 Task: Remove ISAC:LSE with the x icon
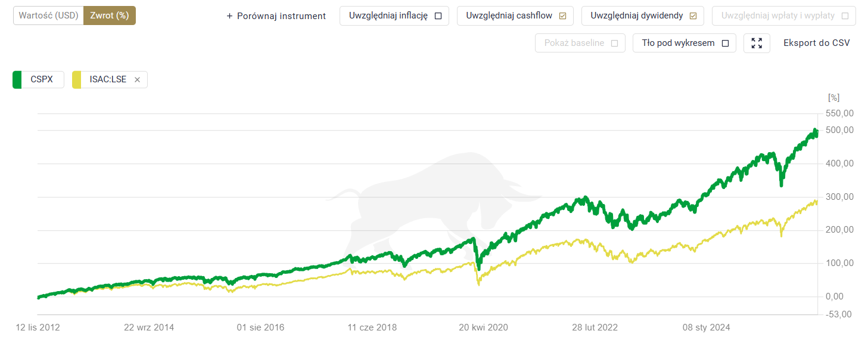coord(137,80)
